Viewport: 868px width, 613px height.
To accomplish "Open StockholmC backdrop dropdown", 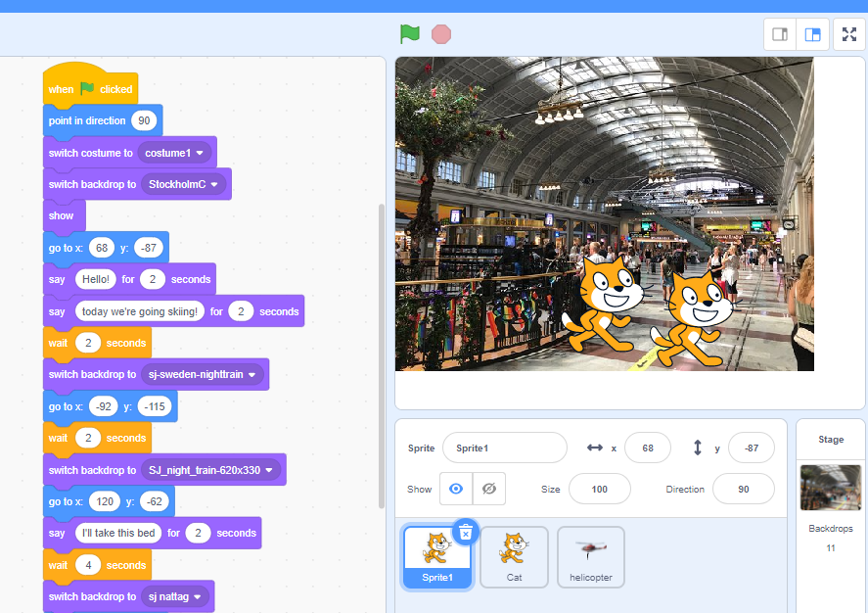I will pyautogui.click(x=183, y=184).
